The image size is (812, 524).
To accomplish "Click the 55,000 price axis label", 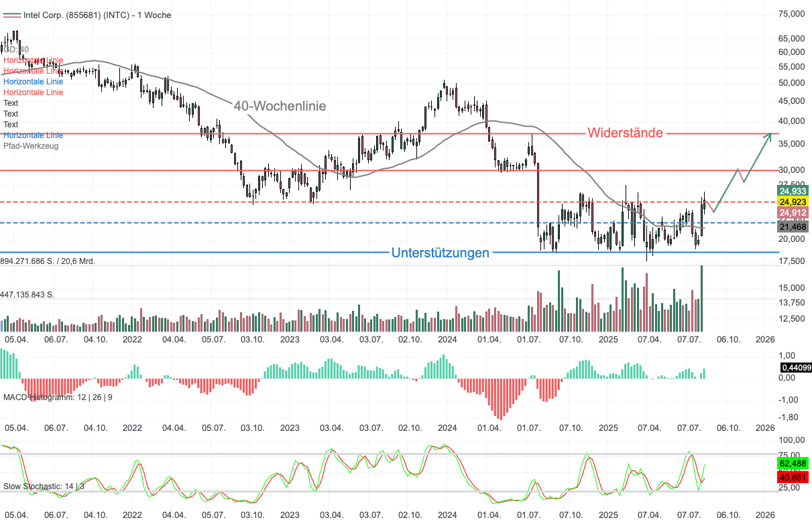I will click(791, 66).
